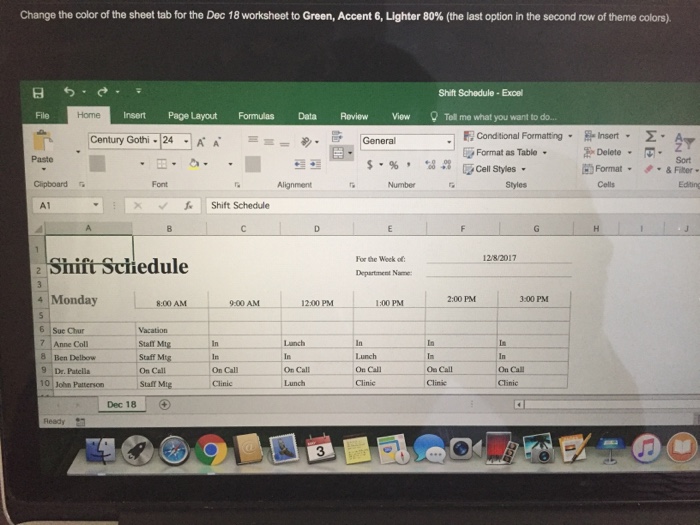This screenshot has height=525, width=700.
Task: Open the Fill Color arrow dropdown
Action: [205, 164]
